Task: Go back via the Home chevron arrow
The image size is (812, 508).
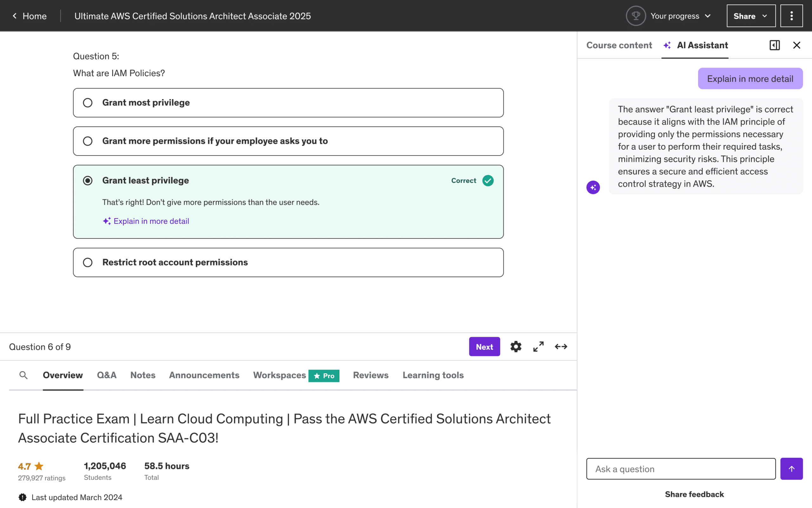Action: [x=14, y=16]
